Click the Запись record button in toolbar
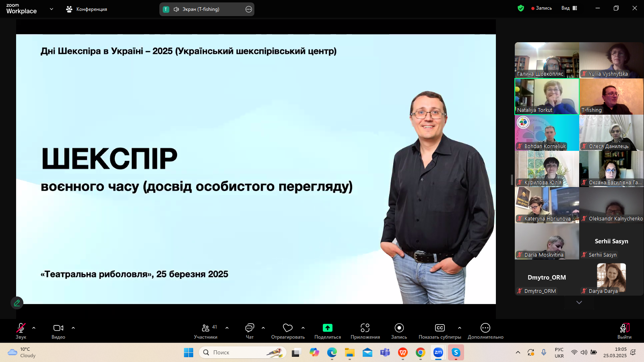The height and width of the screenshot is (362, 644). 399,331
